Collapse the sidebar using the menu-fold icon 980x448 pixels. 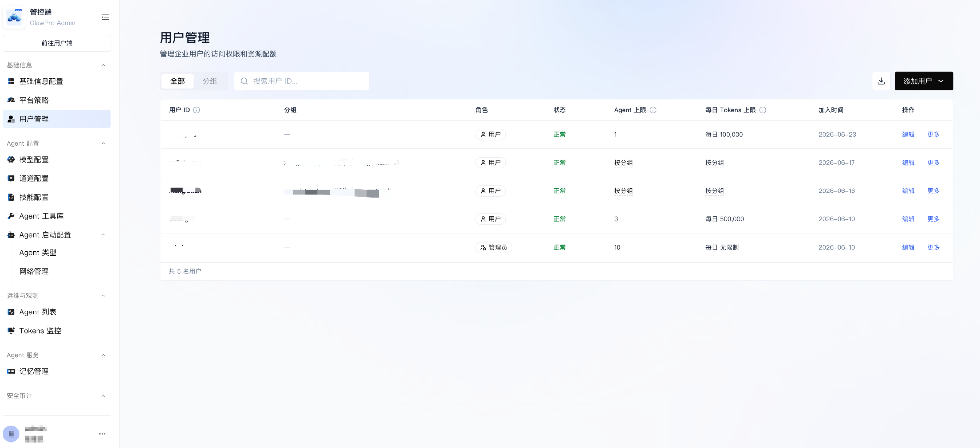tap(105, 17)
